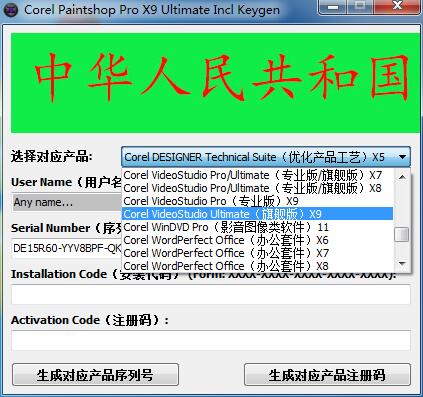Select Corel WordPerfect Office X6 option
The image size is (423, 397).
257,240
